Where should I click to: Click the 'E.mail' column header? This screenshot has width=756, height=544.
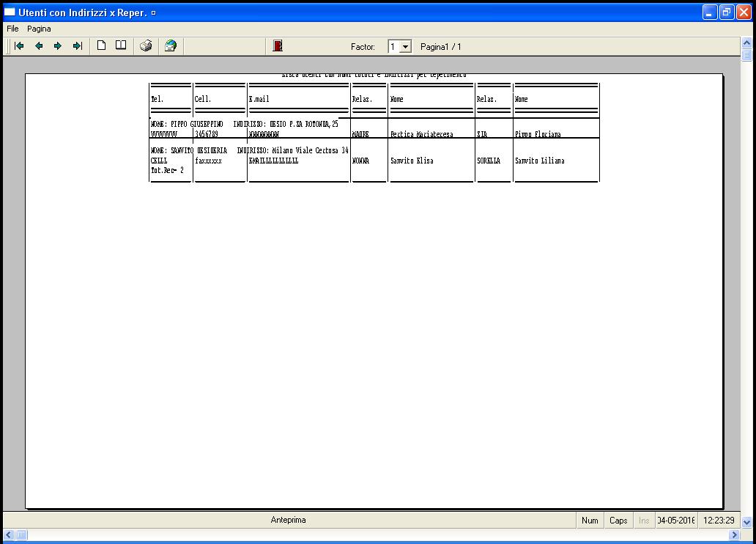click(259, 99)
